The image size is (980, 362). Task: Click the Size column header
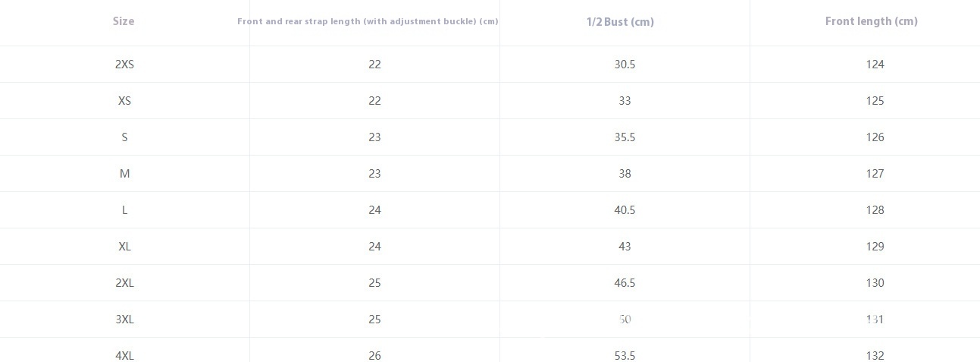click(124, 21)
